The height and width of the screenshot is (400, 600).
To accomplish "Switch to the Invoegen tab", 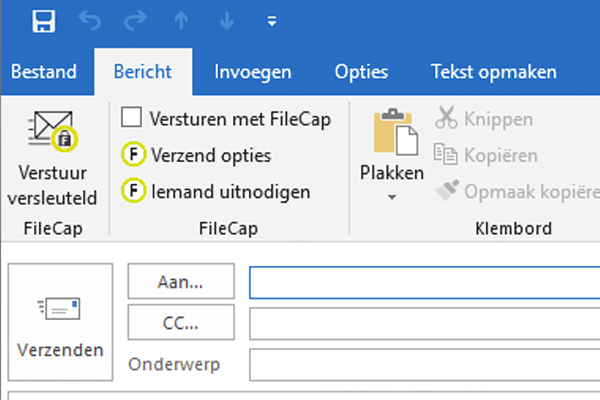I will [x=252, y=71].
